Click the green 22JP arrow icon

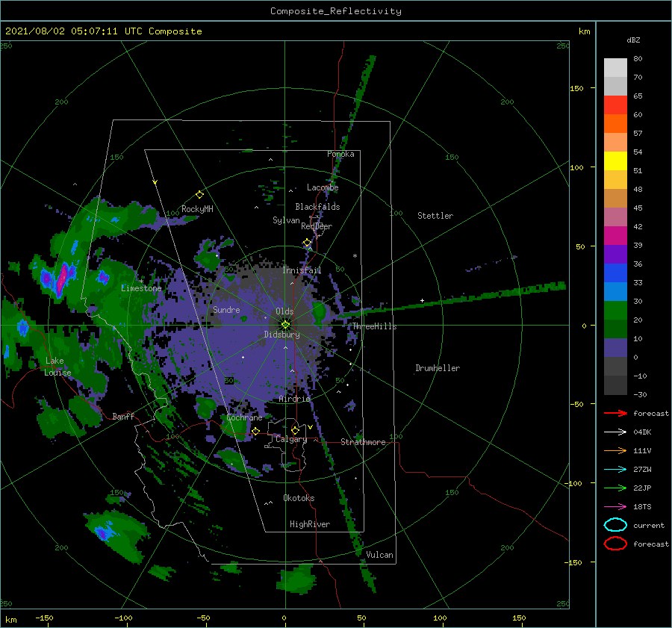tap(615, 488)
